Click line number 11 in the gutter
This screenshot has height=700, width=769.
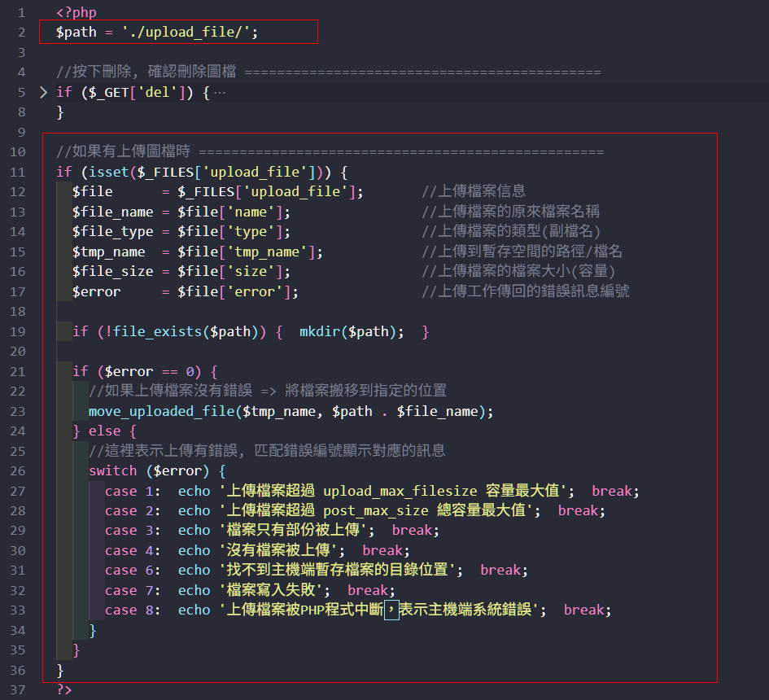pos(18,172)
